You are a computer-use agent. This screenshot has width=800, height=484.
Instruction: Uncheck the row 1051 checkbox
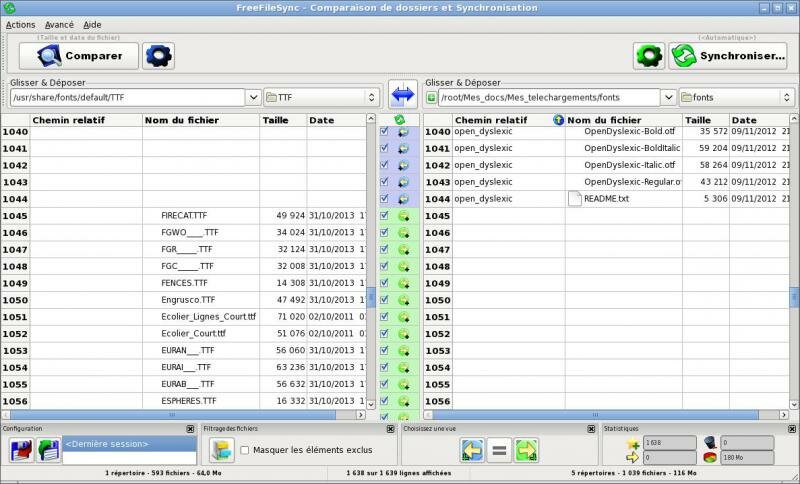(x=384, y=317)
